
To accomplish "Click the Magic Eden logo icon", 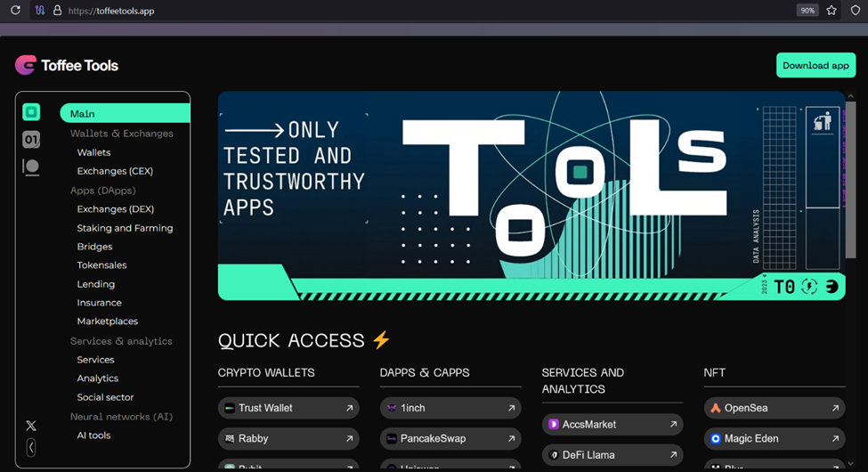I will tap(716, 439).
